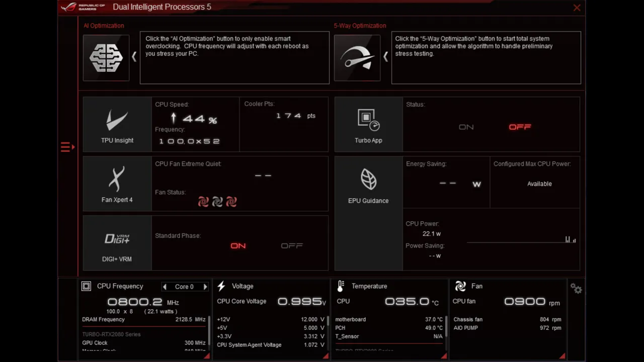Start 5-Way Optimization speedometer icon

pos(357,58)
